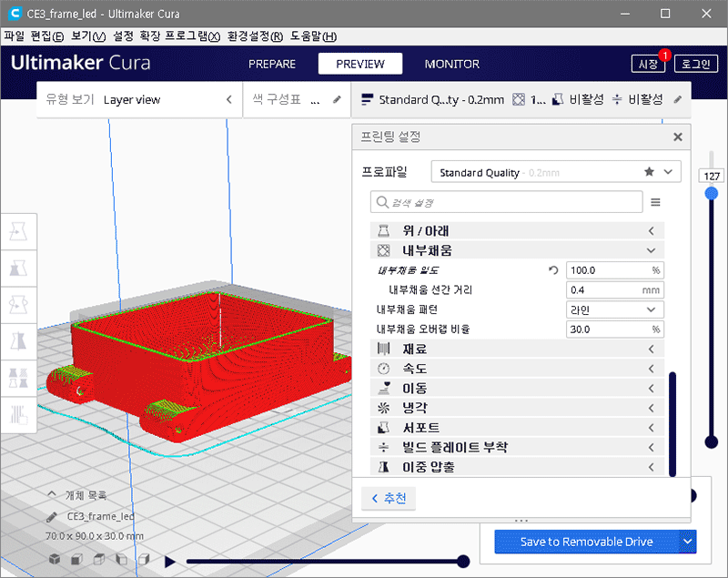Expand the 빌드 플레이트 부착 chevron
The height and width of the screenshot is (578, 728).
pos(652,447)
